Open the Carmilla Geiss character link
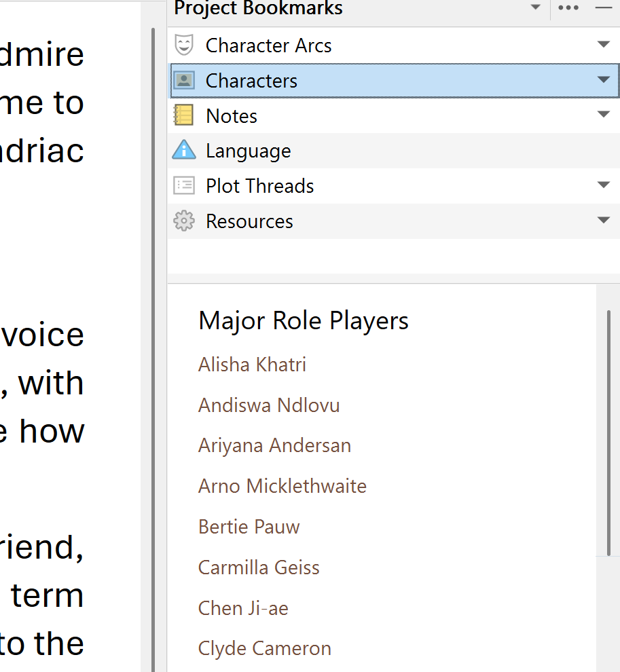Image resolution: width=620 pixels, height=672 pixels. pyautogui.click(x=259, y=567)
